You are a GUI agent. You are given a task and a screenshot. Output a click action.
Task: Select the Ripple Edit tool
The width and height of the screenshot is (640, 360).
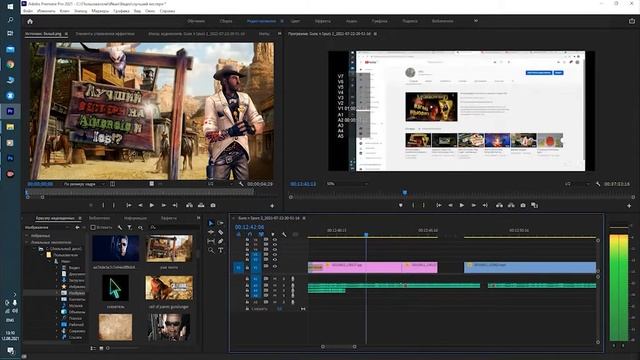click(211, 232)
